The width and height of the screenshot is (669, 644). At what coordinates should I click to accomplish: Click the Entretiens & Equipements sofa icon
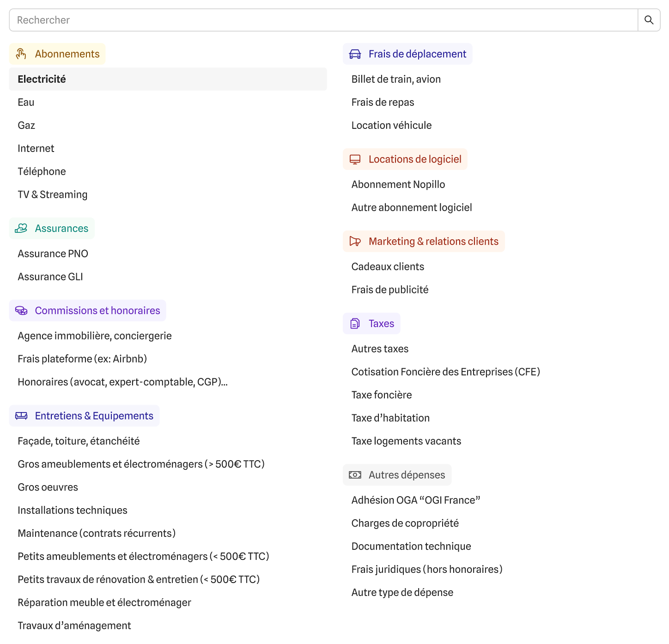point(21,416)
